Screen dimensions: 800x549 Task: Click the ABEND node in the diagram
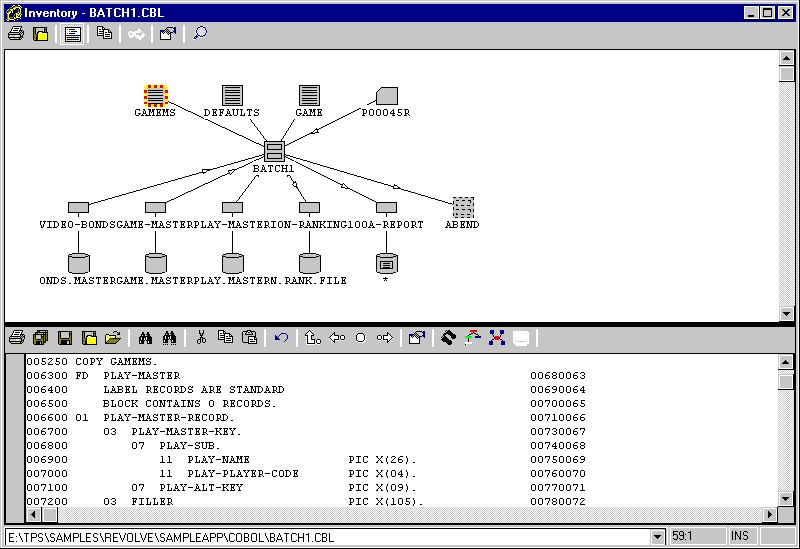click(x=462, y=207)
